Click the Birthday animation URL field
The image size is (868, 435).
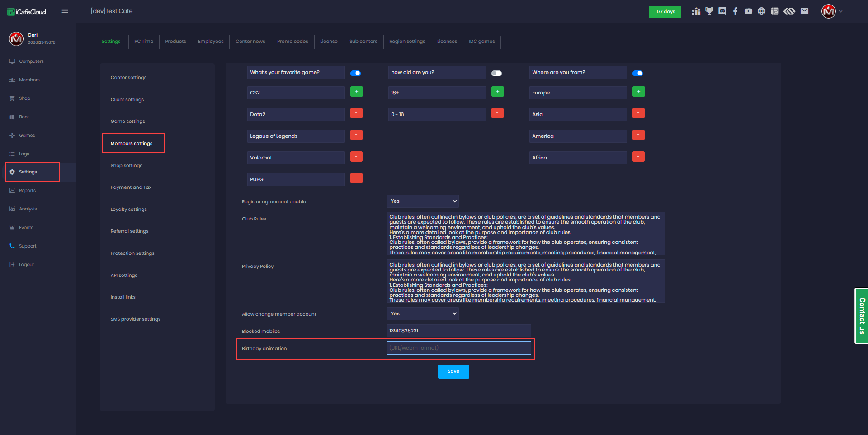pyautogui.click(x=458, y=348)
